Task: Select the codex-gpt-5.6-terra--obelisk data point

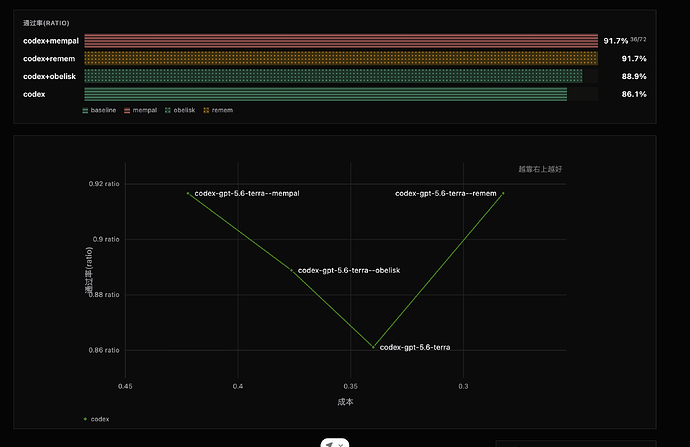Action: (x=291, y=270)
